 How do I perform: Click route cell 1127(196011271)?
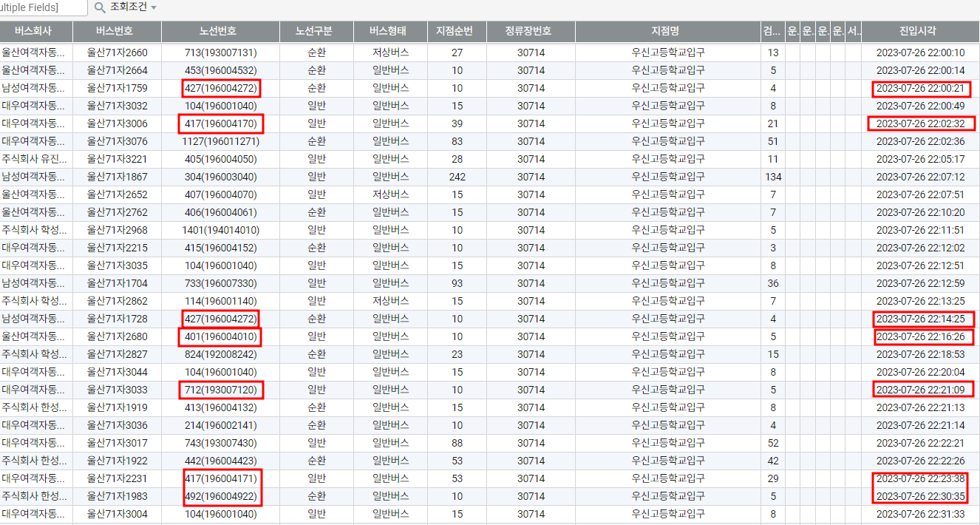(220, 141)
